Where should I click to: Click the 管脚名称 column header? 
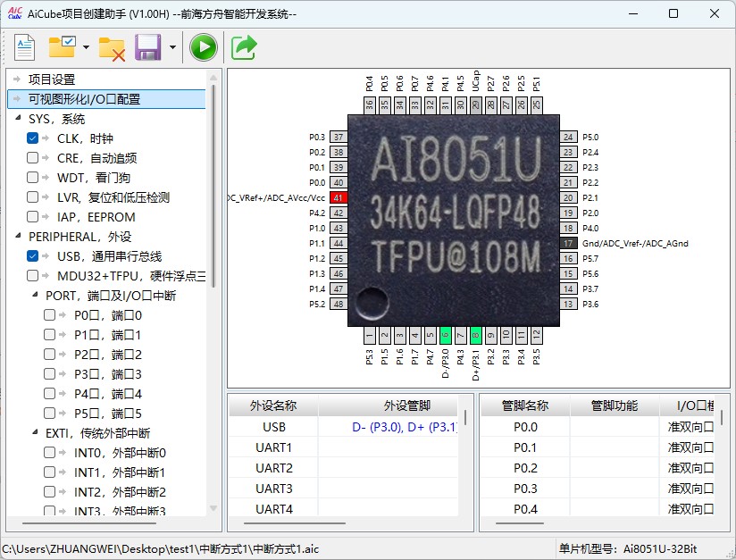(x=525, y=405)
